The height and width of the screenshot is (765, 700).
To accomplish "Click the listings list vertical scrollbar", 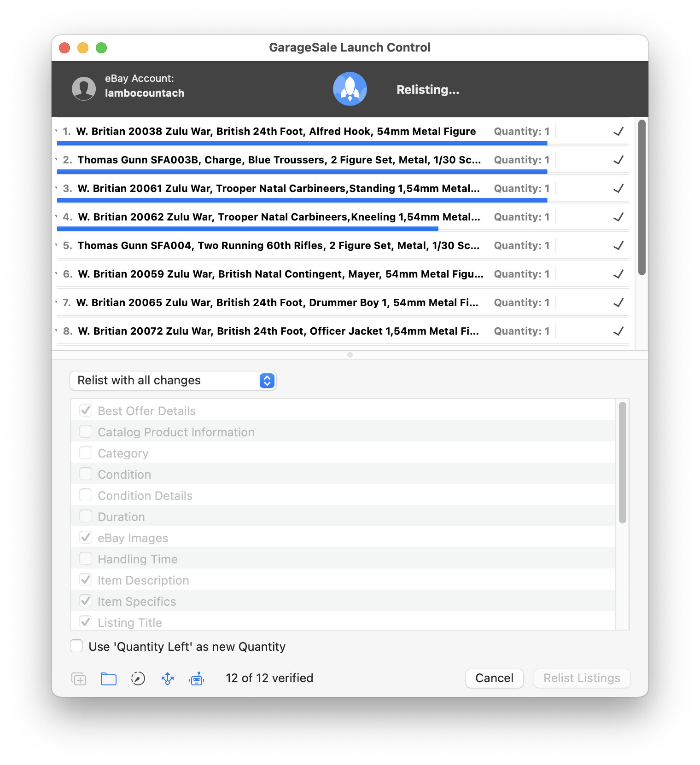I will tap(642, 197).
